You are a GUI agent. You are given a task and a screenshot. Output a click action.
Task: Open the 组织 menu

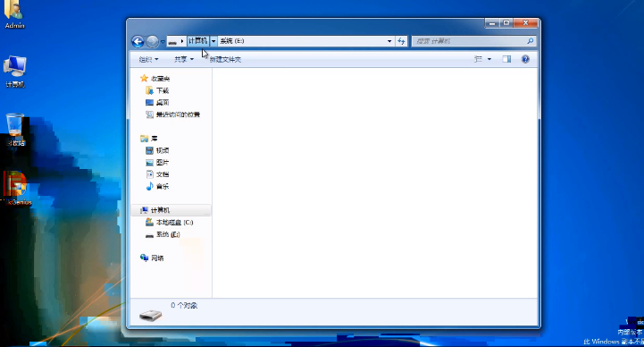point(148,60)
